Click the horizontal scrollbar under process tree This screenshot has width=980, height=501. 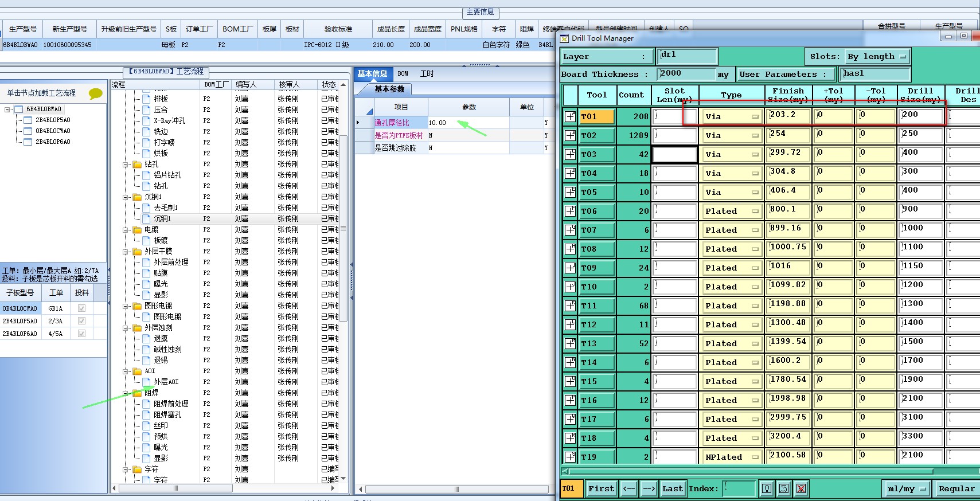point(176,488)
